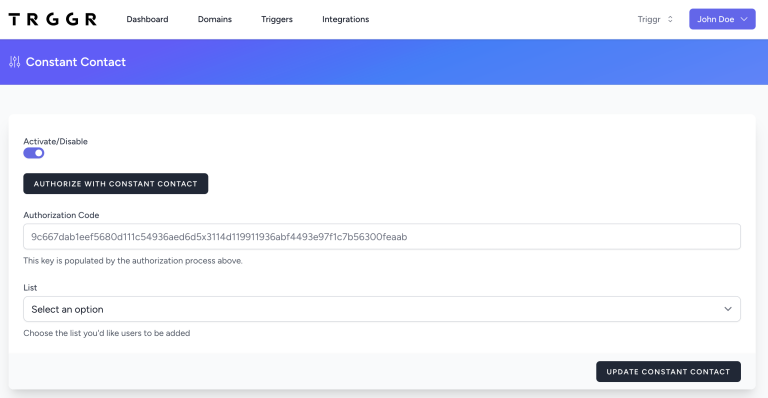Open the Triggers menu item
Viewport: 768px width, 398px height.
tap(277, 19)
